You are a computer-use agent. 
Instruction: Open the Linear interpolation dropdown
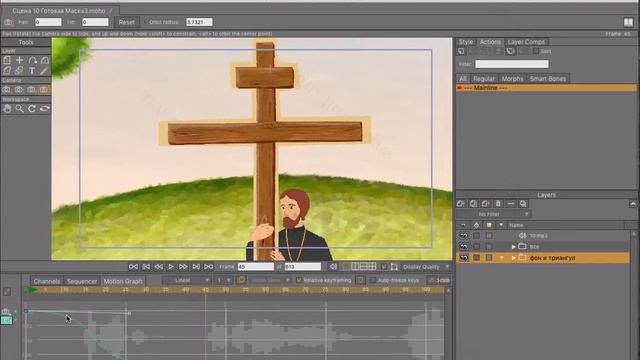187,280
